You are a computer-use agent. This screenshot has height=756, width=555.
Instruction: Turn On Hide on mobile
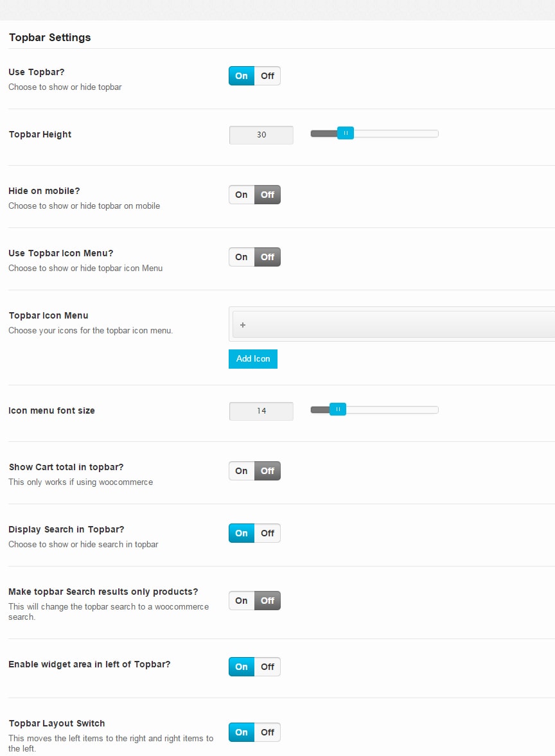[x=242, y=195]
